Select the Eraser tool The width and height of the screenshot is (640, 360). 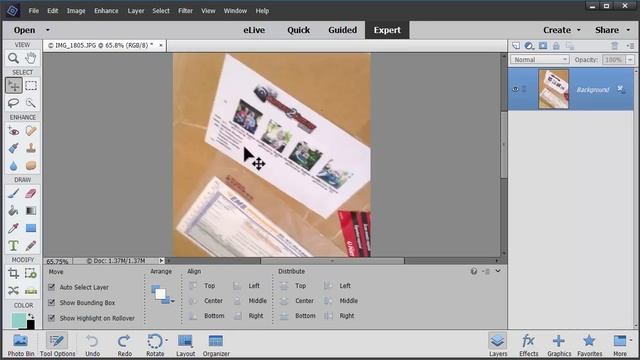tap(31, 193)
